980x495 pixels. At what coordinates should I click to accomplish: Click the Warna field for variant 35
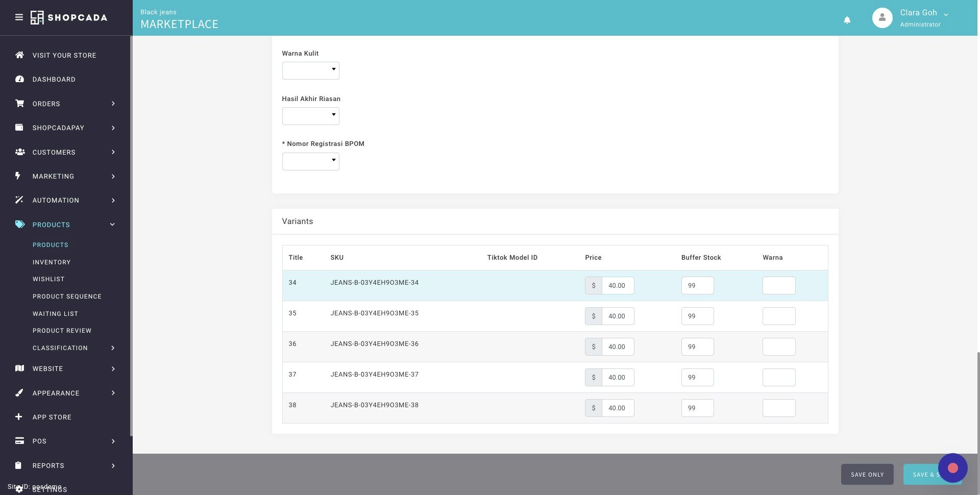779,316
